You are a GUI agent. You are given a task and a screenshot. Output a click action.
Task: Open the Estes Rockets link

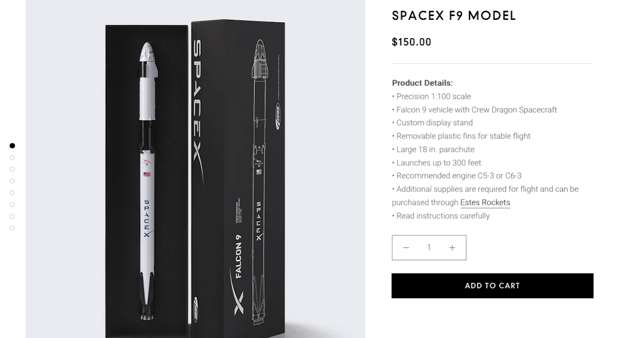coord(485,202)
